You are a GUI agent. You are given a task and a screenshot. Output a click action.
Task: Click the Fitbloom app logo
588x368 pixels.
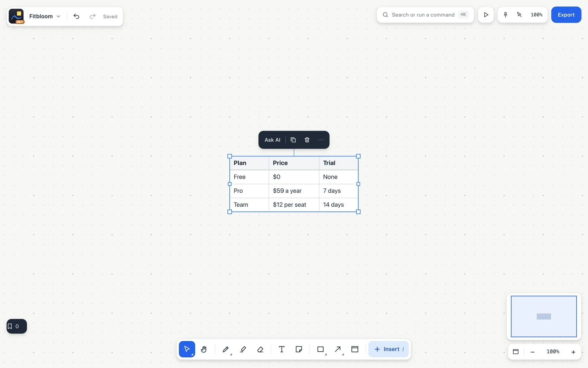pos(16,16)
